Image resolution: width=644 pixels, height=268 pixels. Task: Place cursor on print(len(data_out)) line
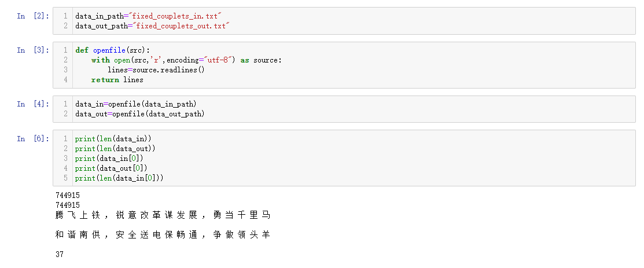coord(115,149)
